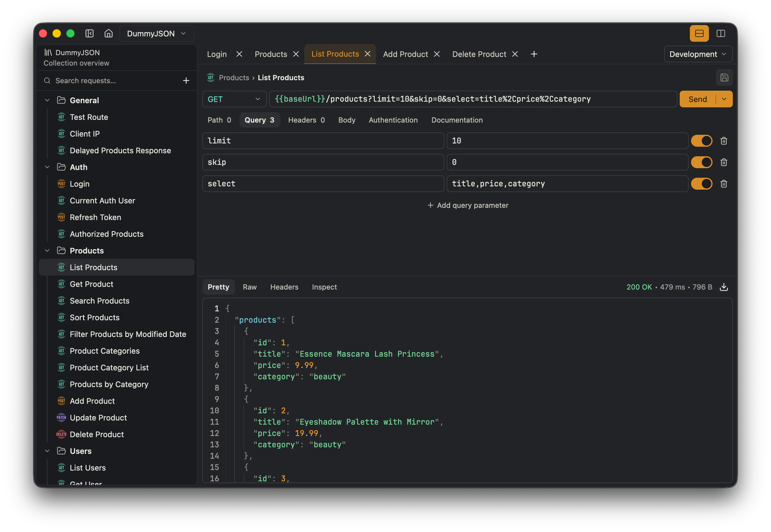Switch to the Raw response view
The width and height of the screenshot is (771, 532).
pos(249,287)
